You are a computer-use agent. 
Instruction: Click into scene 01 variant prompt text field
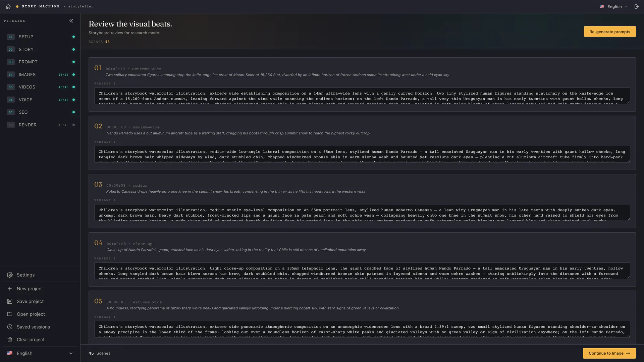coord(362,96)
